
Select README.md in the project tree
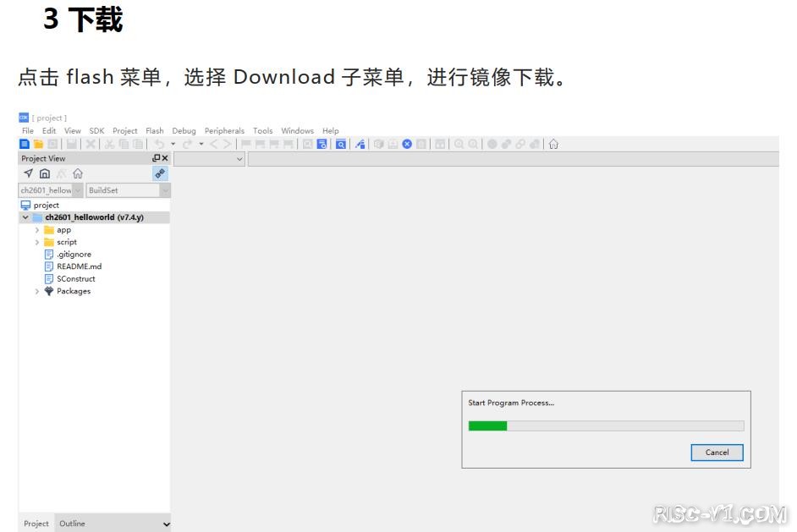(x=79, y=266)
